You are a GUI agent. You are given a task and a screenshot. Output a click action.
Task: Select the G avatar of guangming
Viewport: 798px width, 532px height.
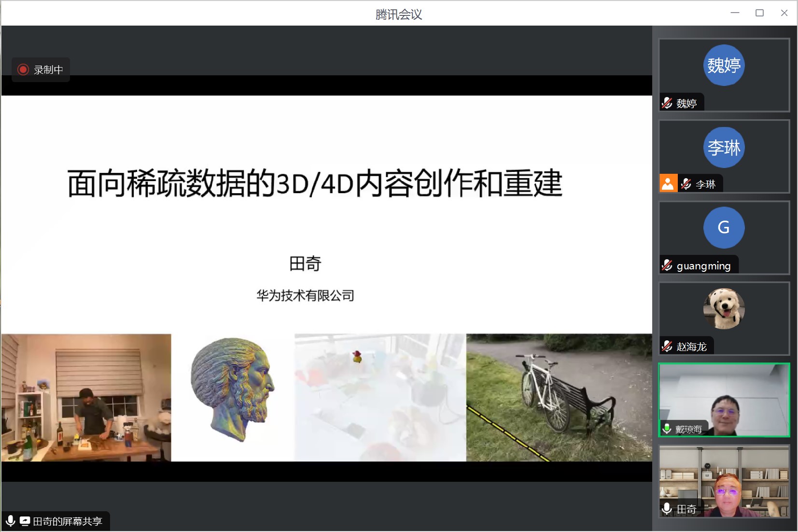coord(724,227)
